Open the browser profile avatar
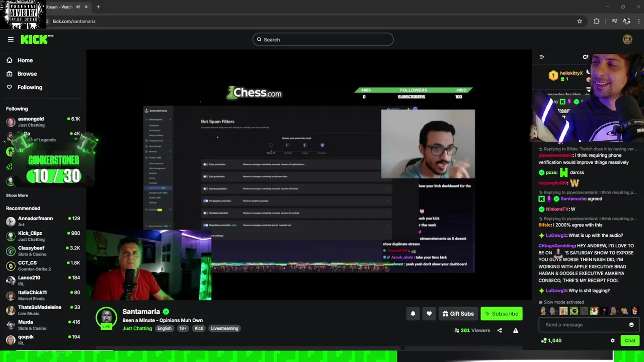The image size is (644, 362). [x=626, y=21]
